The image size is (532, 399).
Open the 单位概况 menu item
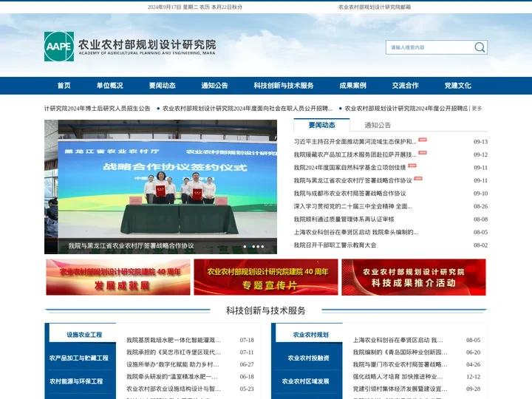109,86
